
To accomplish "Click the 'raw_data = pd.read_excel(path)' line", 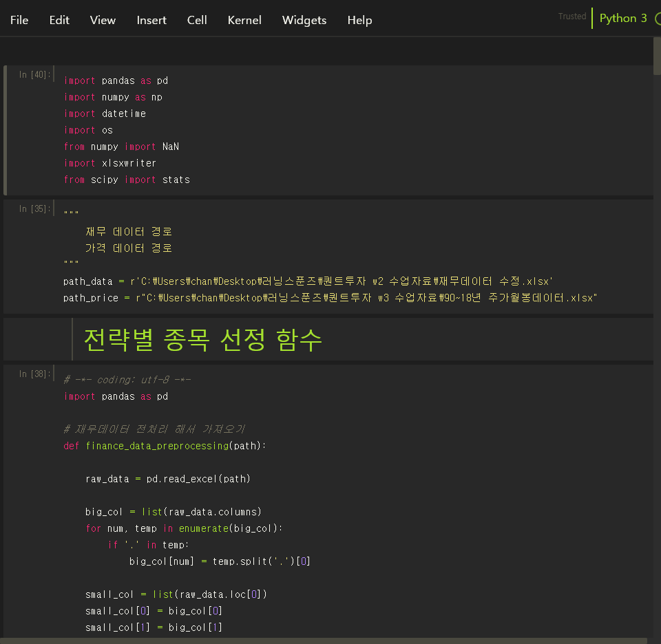I will tap(168, 479).
